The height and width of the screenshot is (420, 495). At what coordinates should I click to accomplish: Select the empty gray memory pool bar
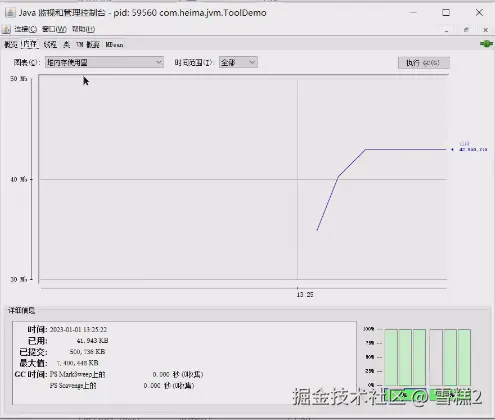(436, 357)
